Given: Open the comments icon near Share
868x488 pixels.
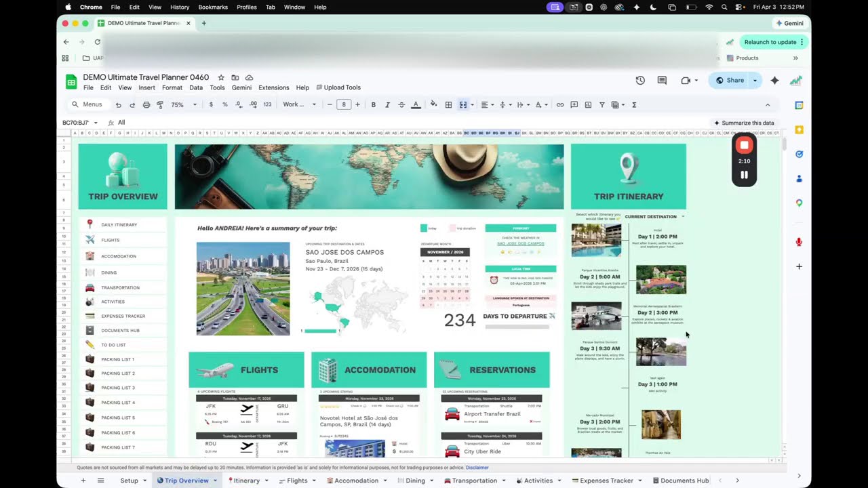Looking at the screenshot, I should tap(662, 81).
